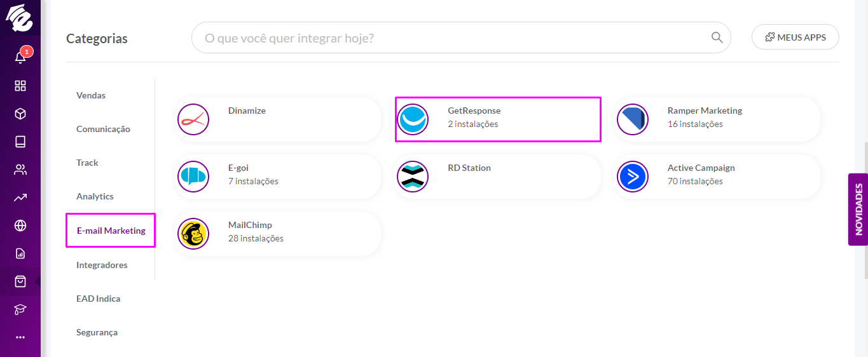Open the MailChimp app card

279,233
